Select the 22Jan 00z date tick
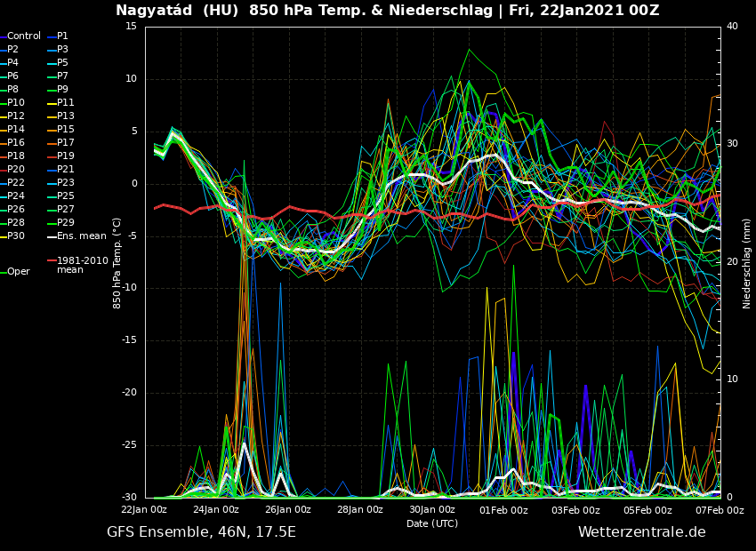The height and width of the screenshot is (551, 756). pos(144,510)
